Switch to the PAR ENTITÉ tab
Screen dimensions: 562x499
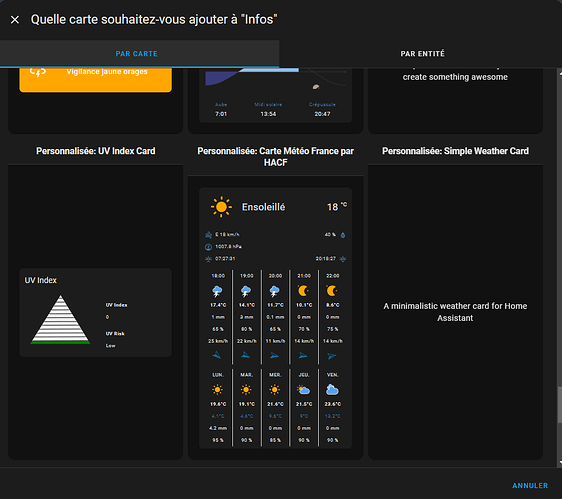tap(422, 54)
